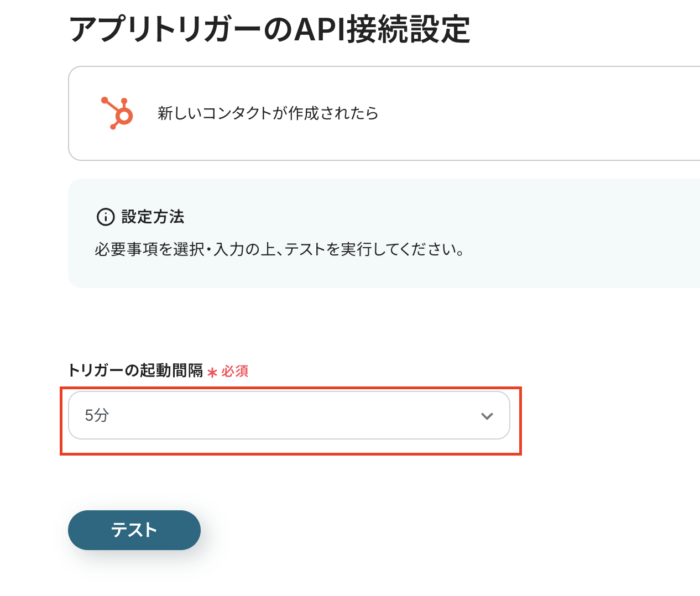Click the 設定方法 heading text

(x=153, y=217)
